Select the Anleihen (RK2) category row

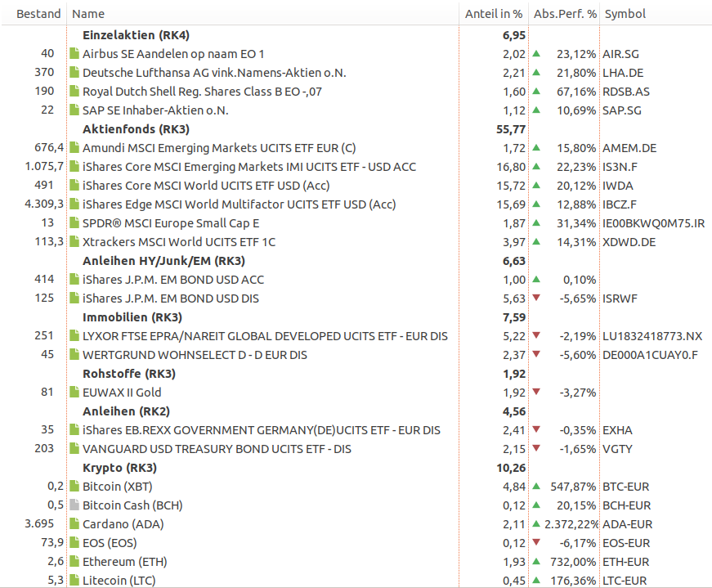click(x=356, y=411)
